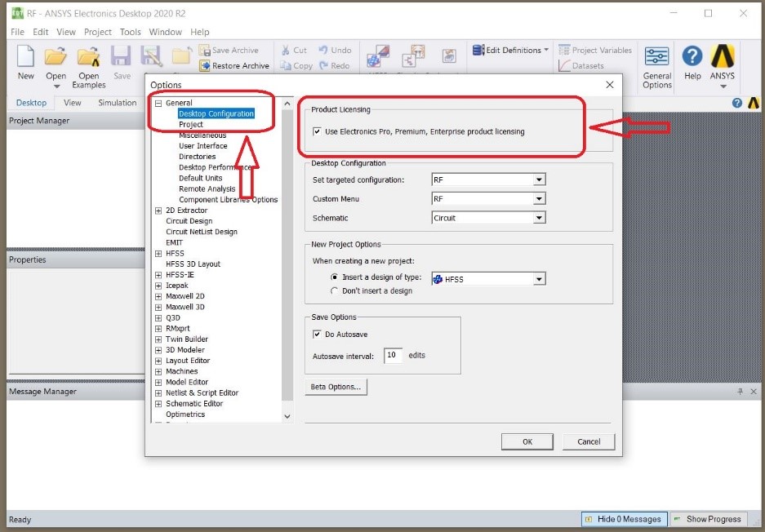Click Save Archive in the toolbar
The height and width of the screenshot is (532, 765).
coord(229,51)
